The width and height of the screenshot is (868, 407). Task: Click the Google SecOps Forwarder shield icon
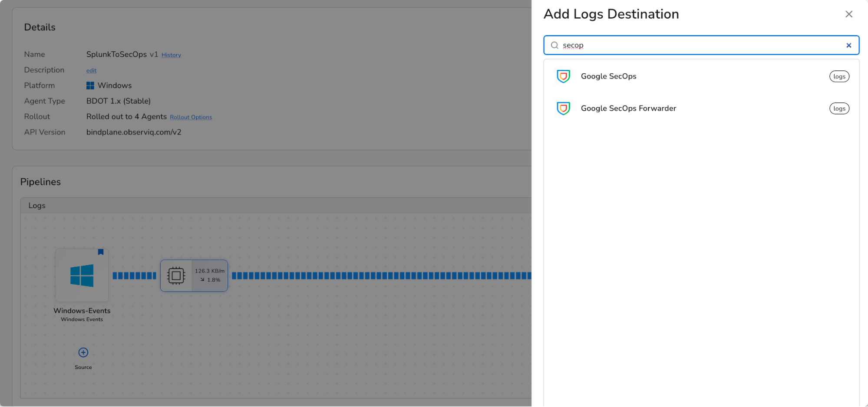click(x=563, y=108)
